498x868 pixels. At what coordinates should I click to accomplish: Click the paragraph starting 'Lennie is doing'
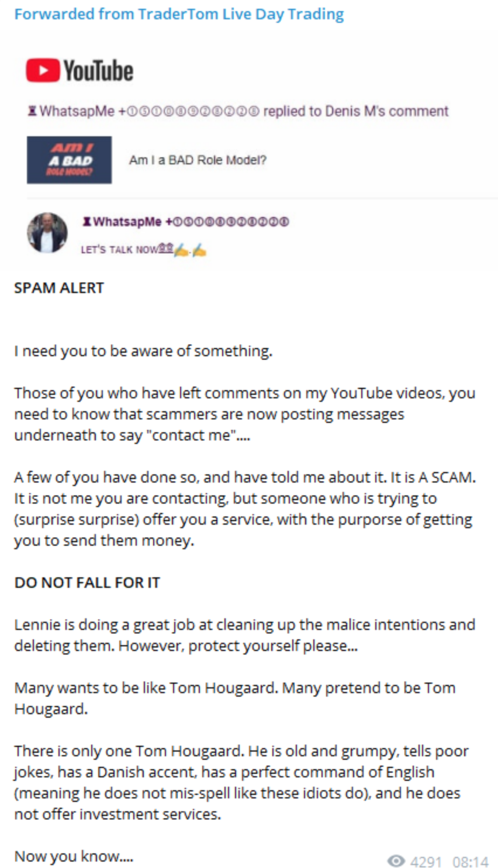click(244, 635)
